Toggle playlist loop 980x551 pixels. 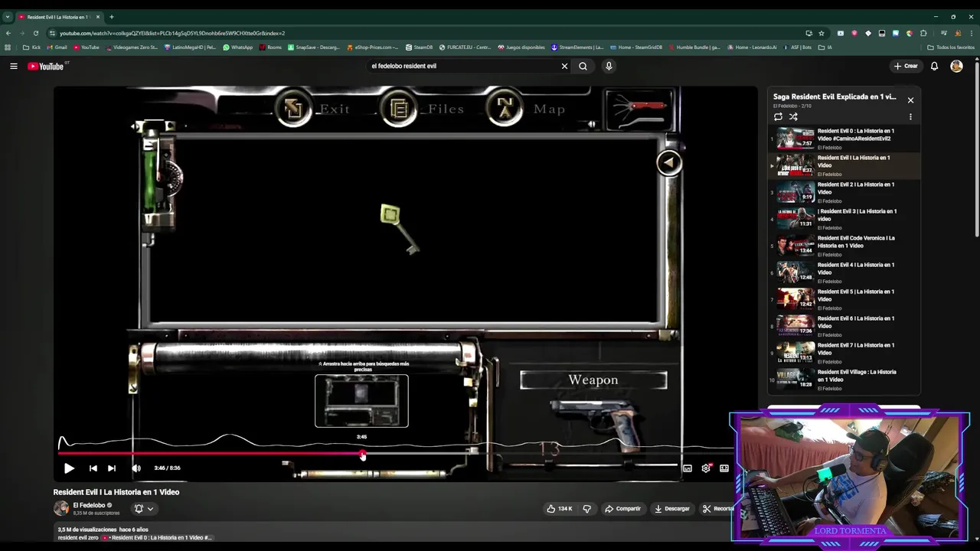coord(778,117)
